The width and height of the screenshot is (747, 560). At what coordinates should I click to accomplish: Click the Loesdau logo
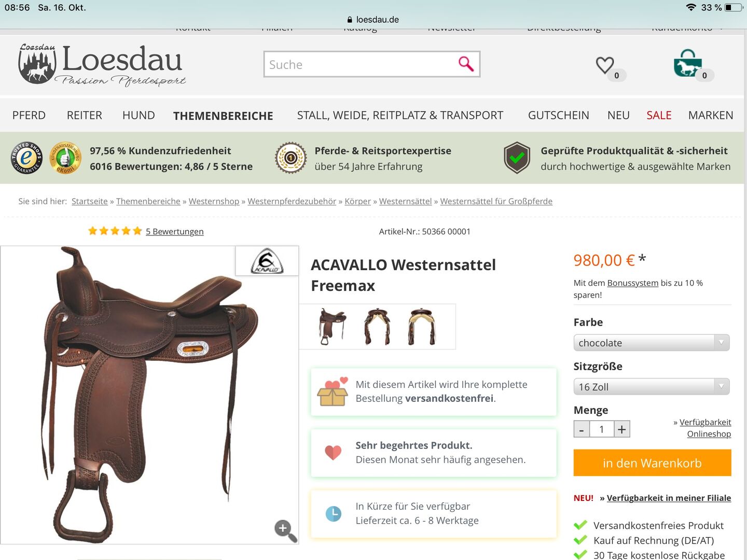click(x=102, y=65)
